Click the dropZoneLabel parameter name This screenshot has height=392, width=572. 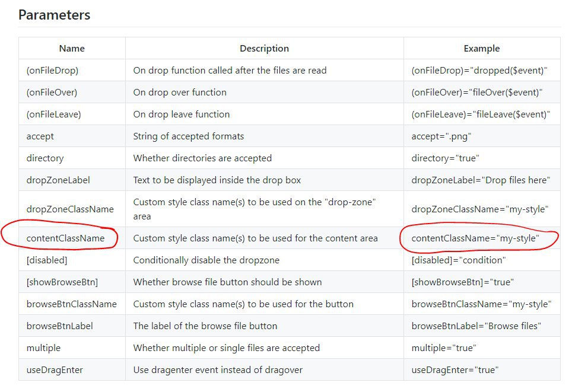[58, 180]
